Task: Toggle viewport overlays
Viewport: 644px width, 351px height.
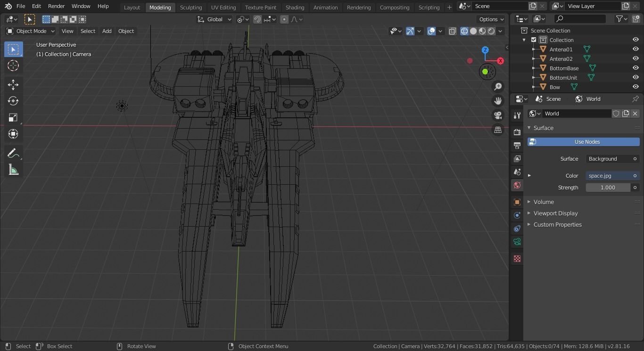Action: point(431,31)
